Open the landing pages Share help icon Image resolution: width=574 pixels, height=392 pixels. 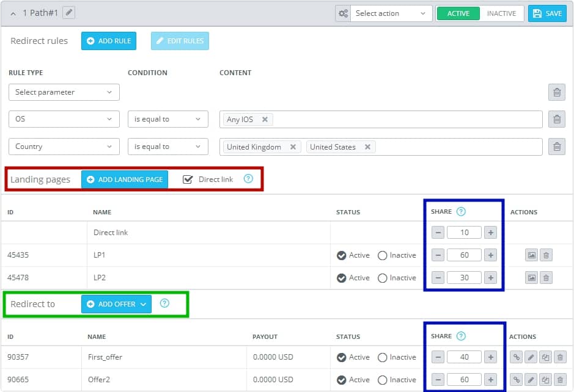[x=462, y=211]
